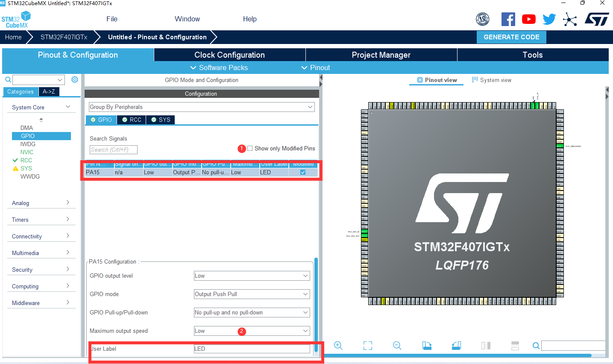Open the Facebook link icon
The width and height of the screenshot is (613, 364).
(x=508, y=19)
